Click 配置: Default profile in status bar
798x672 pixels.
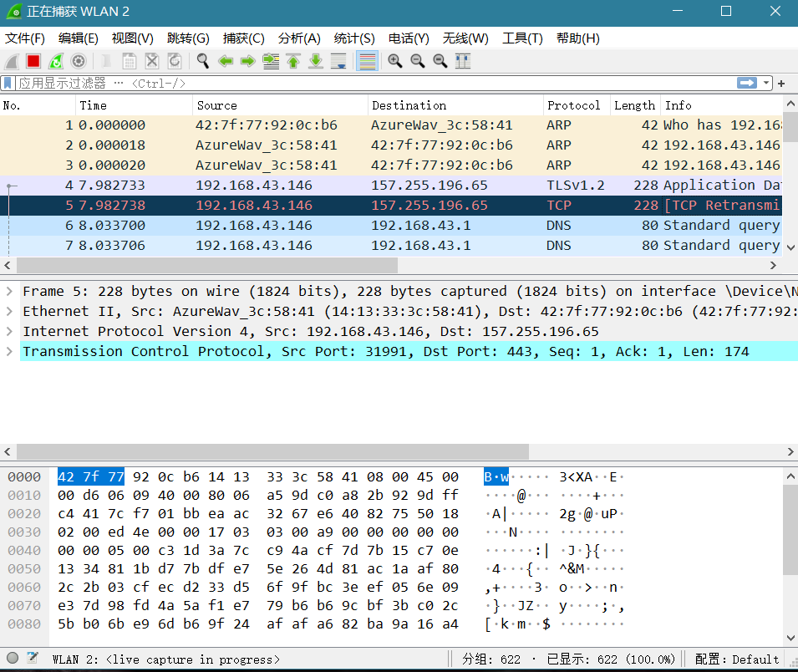point(736,659)
